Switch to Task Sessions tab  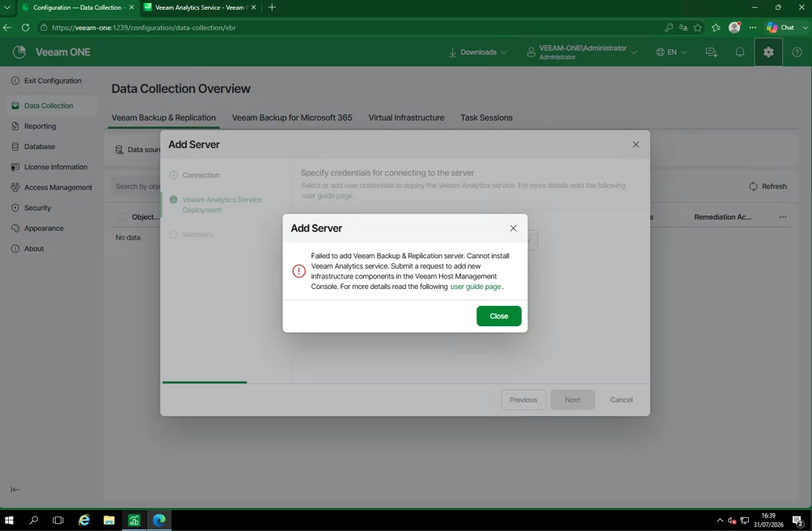pos(486,117)
